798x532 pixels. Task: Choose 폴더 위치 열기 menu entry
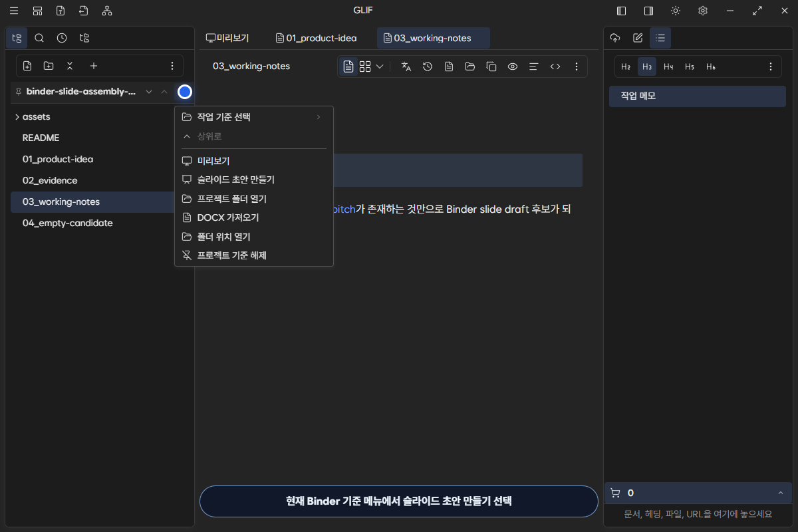[253, 237]
